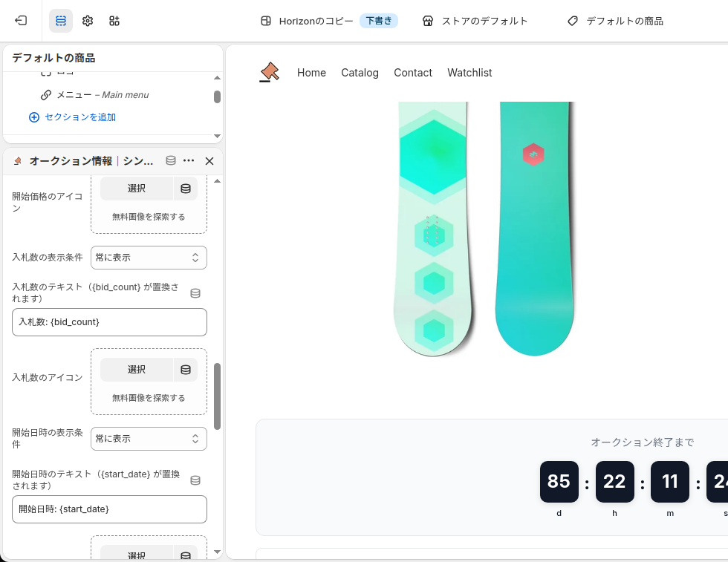
Task: Open Catalog in preview navigation
Action: (360, 73)
